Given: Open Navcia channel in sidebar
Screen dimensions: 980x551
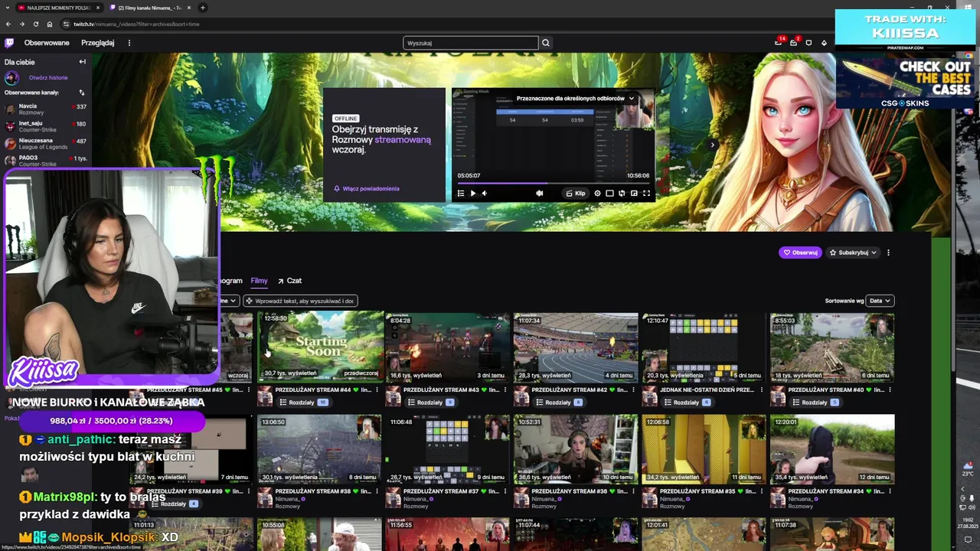Looking at the screenshot, I should 46,109.
